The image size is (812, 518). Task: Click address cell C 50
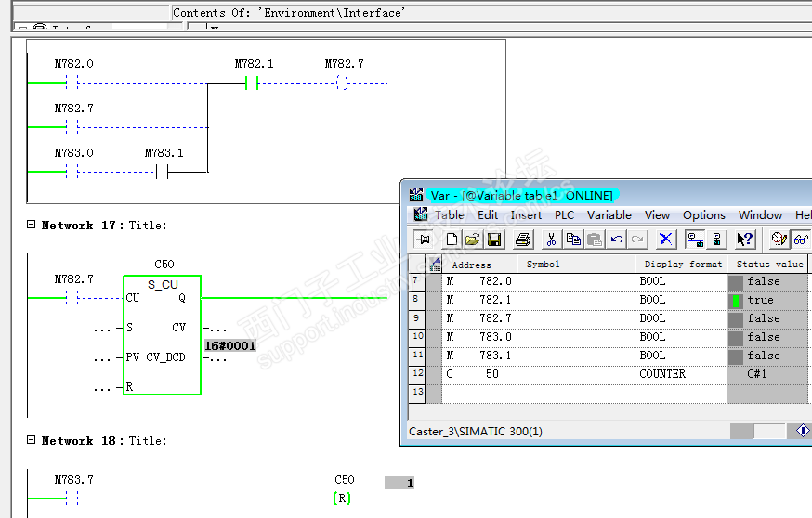[479, 374]
